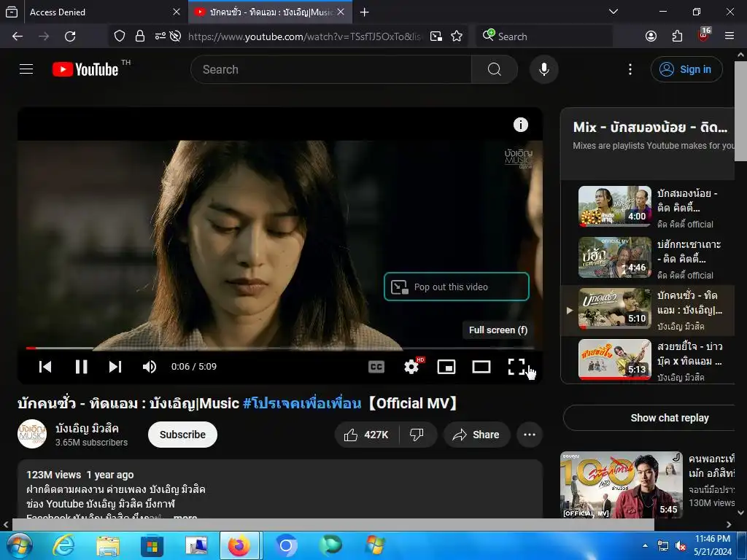Focus the YouTube search input field
This screenshot has height=560, width=747.
tap(331, 69)
